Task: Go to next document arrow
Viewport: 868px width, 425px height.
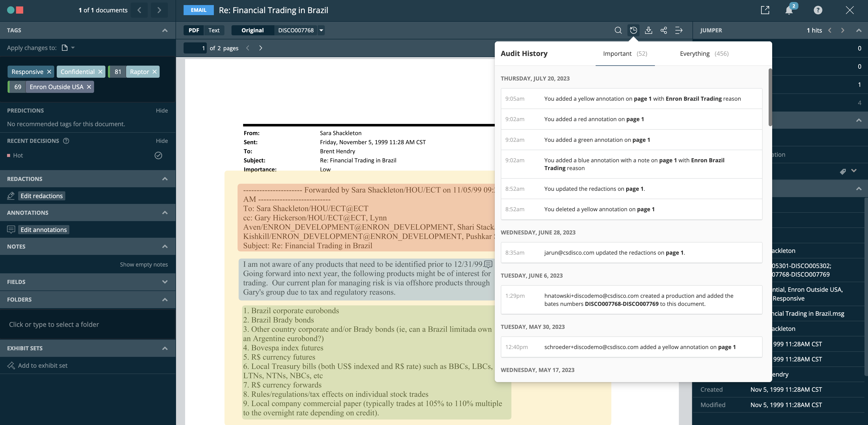Action: (x=159, y=10)
